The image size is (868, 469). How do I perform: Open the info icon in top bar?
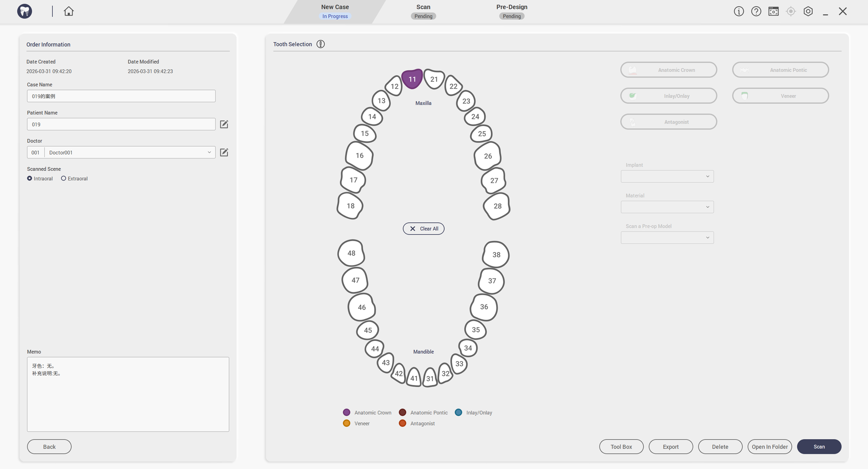point(738,11)
